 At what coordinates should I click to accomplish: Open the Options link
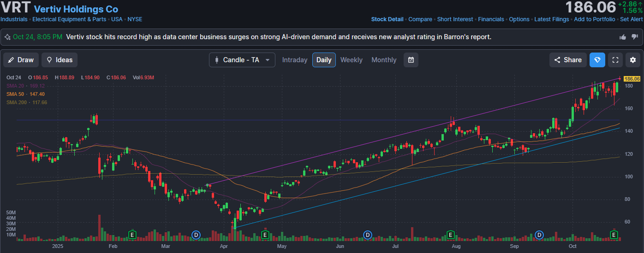click(x=519, y=19)
